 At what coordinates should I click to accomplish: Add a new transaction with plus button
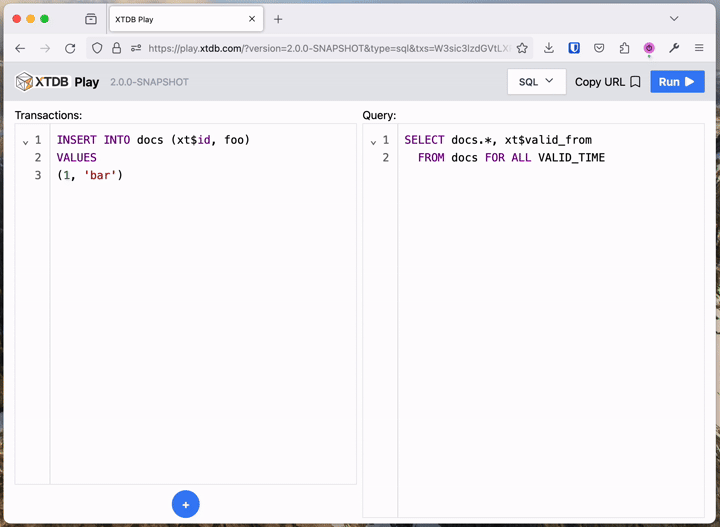tap(186, 505)
